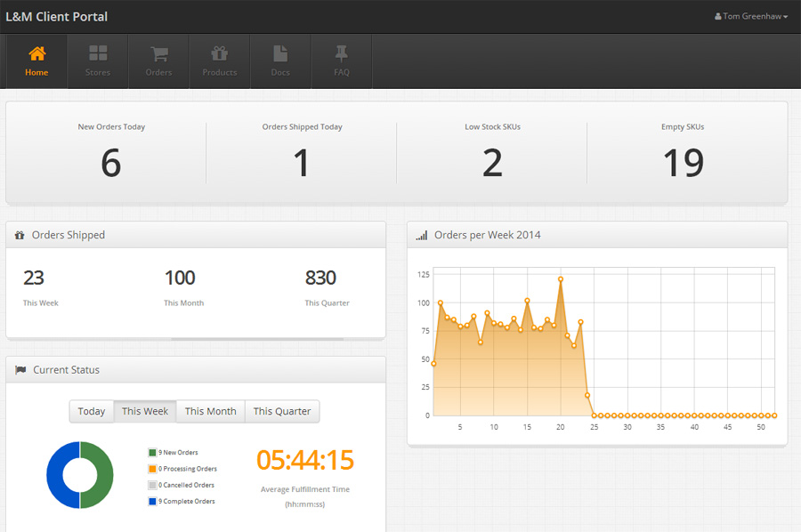Click the Home house icon
Image resolution: width=801 pixels, height=532 pixels.
36,53
